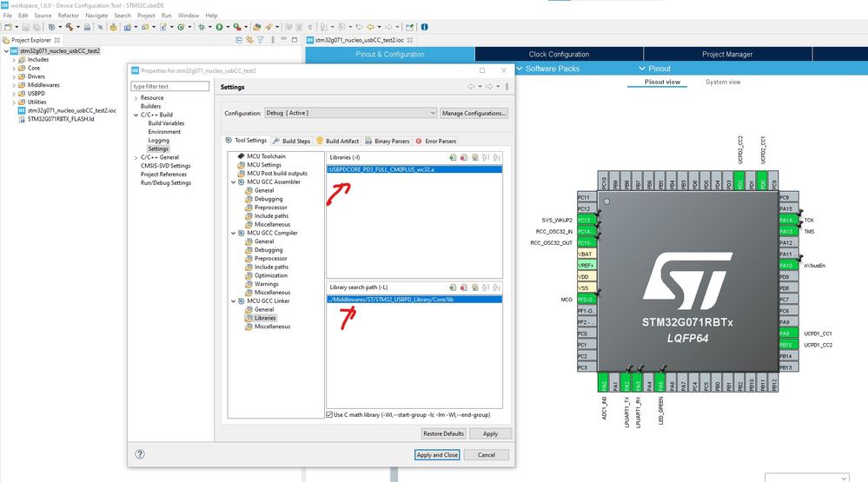Viewport: 868px width, 482px height.
Task: Expand the Core folder in Project Explorer
Action: (14, 68)
